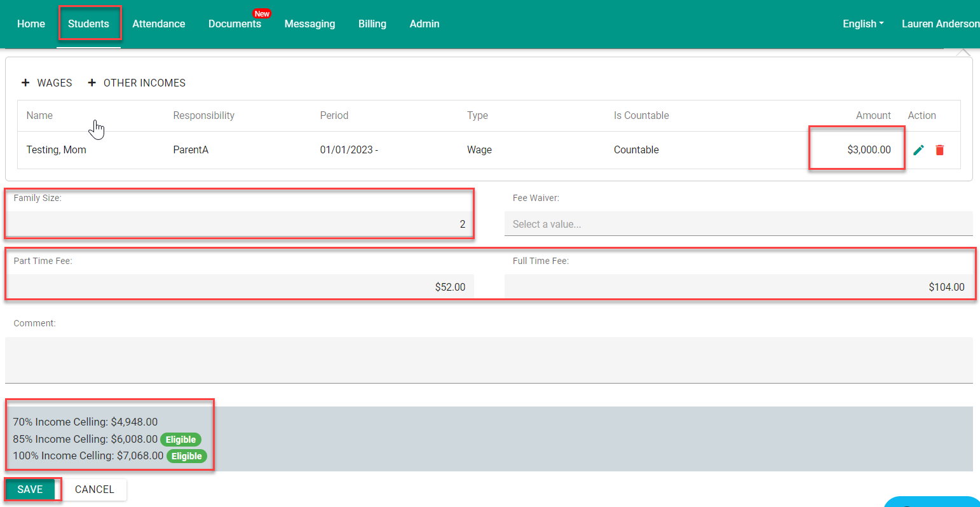Edit the Testing, Mom wage entry
Viewport: 980px width, 507px height.
[918, 149]
